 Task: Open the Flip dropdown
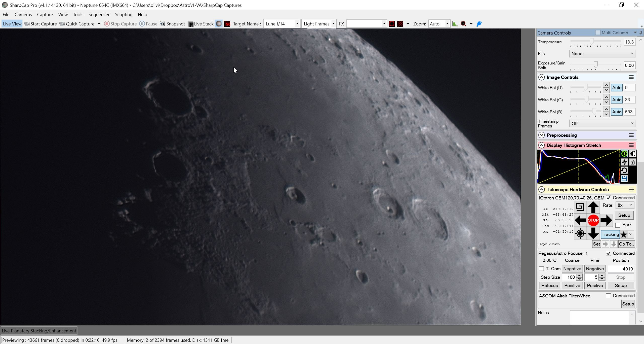point(602,54)
